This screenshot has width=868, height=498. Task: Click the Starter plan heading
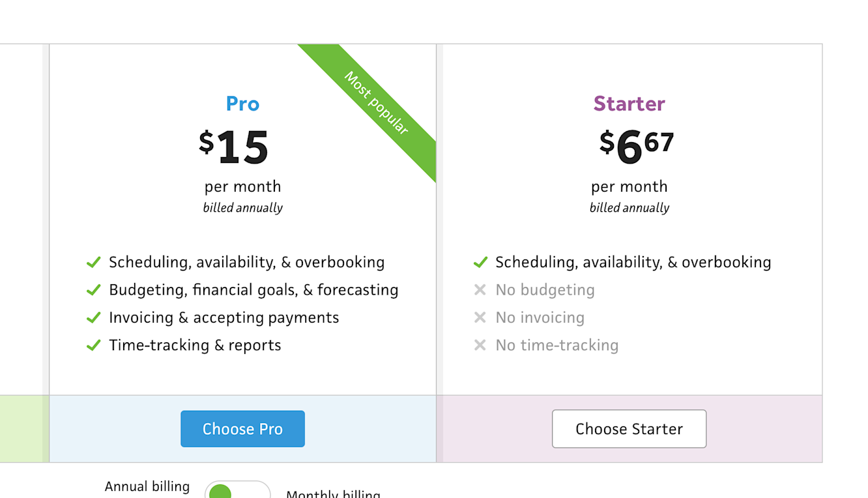pyautogui.click(x=629, y=104)
